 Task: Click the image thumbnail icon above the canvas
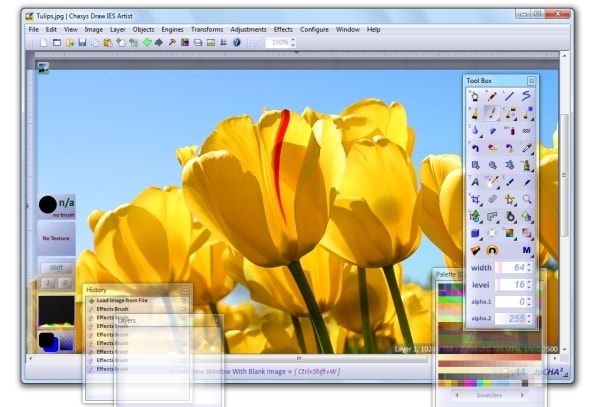pyautogui.click(x=43, y=68)
